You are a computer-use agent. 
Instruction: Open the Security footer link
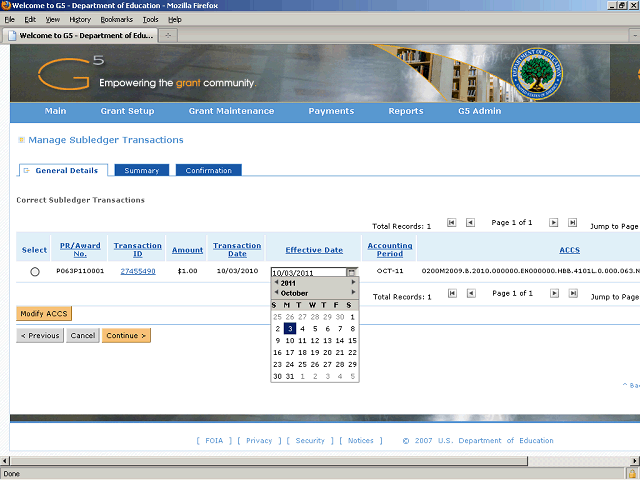pos(310,441)
